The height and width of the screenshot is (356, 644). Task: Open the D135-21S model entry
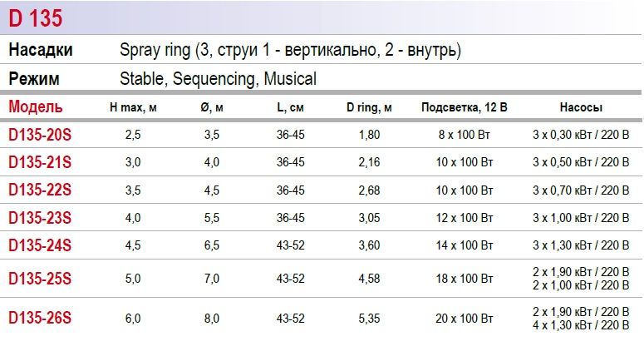[40, 161]
